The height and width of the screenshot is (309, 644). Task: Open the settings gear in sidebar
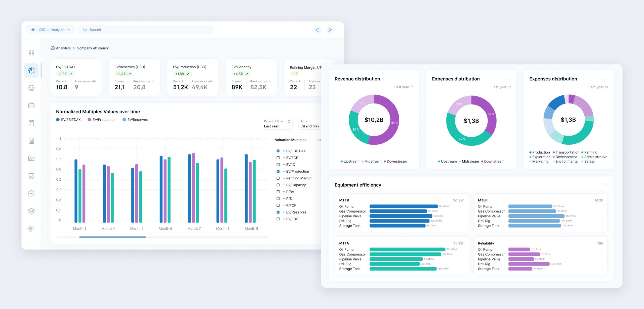pyautogui.click(x=31, y=229)
